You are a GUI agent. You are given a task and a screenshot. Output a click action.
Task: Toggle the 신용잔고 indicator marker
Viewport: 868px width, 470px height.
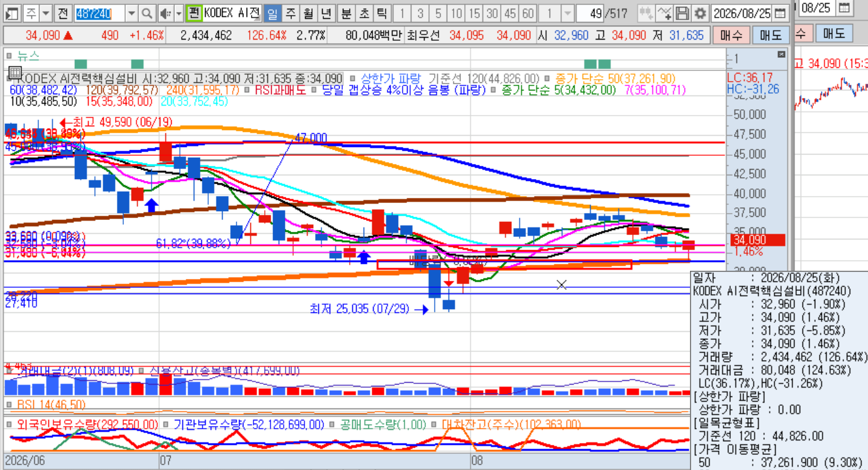point(142,371)
